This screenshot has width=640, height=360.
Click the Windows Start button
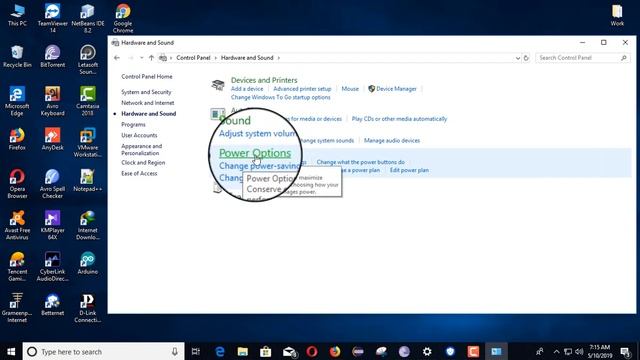click(11, 351)
